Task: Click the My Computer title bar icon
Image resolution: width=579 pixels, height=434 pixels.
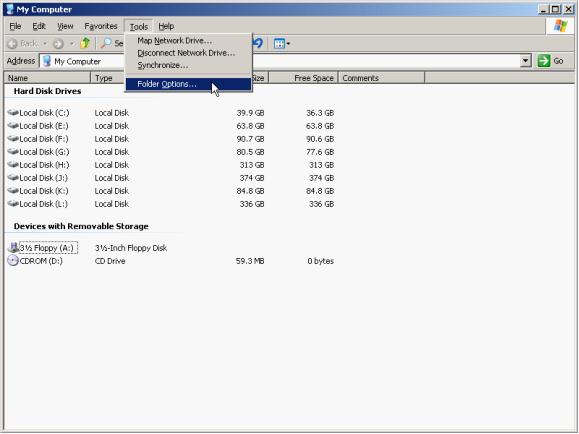Action: pyautogui.click(x=10, y=9)
